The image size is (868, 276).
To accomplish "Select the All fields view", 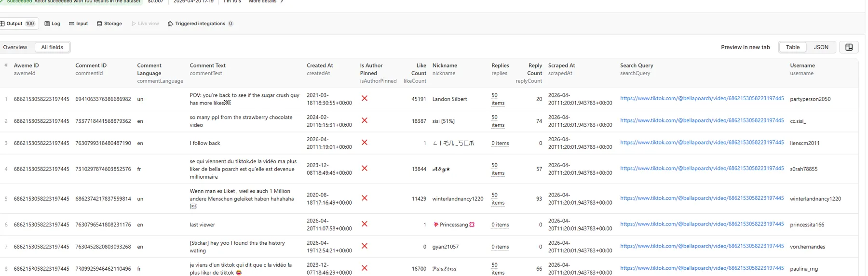I will (52, 47).
